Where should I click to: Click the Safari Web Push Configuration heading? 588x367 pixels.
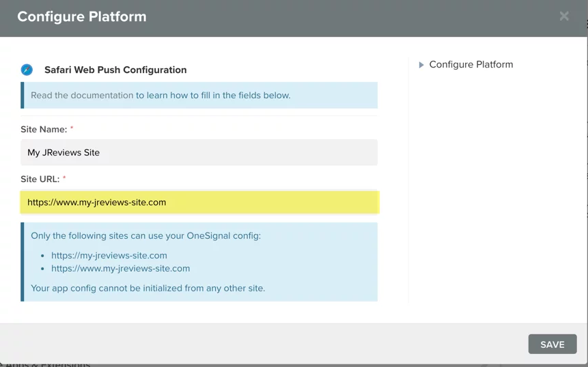pyautogui.click(x=115, y=70)
